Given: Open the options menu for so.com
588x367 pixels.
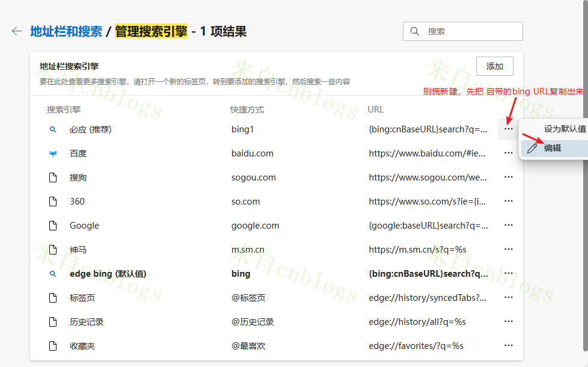Looking at the screenshot, I should [508, 201].
